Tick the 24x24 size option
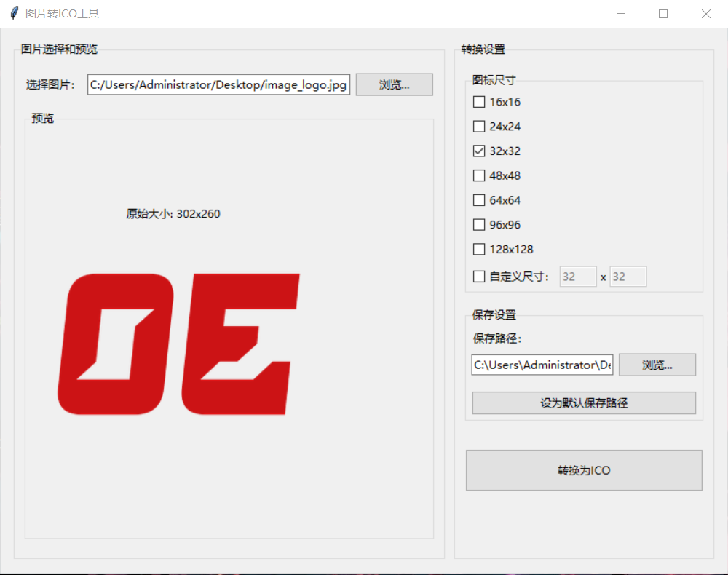The image size is (728, 575). pyautogui.click(x=479, y=127)
